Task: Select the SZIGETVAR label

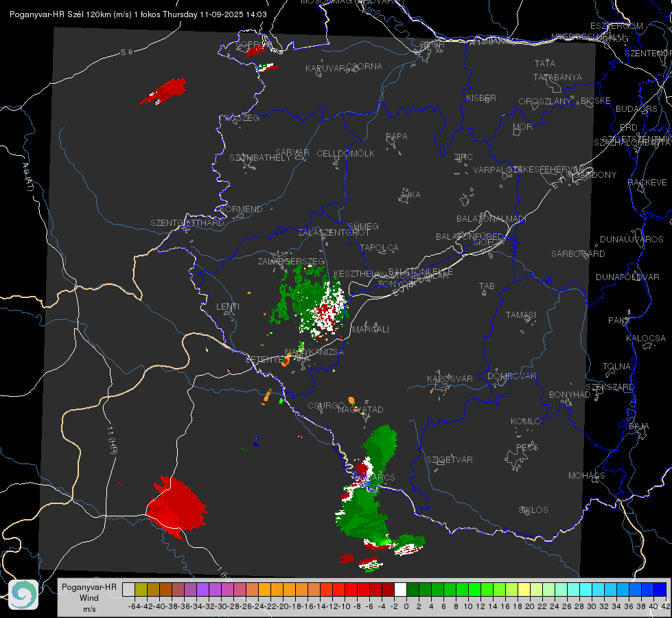Action: click(449, 460)
